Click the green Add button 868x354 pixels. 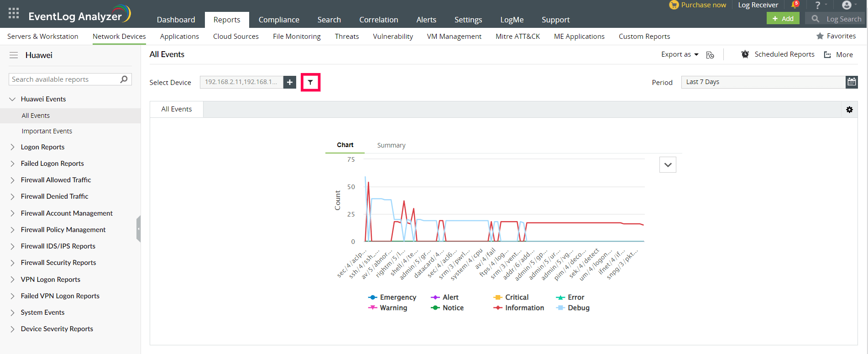(783, 19)
